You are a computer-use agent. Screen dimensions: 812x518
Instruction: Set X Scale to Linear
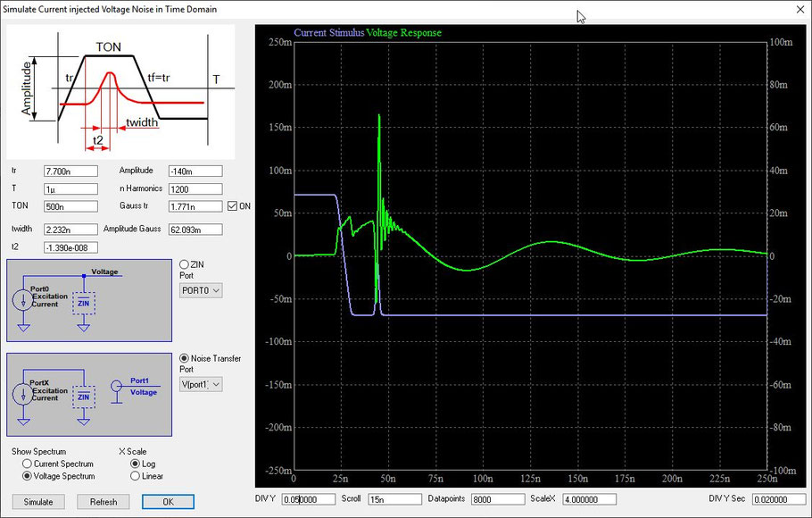(x=136, y=476)
